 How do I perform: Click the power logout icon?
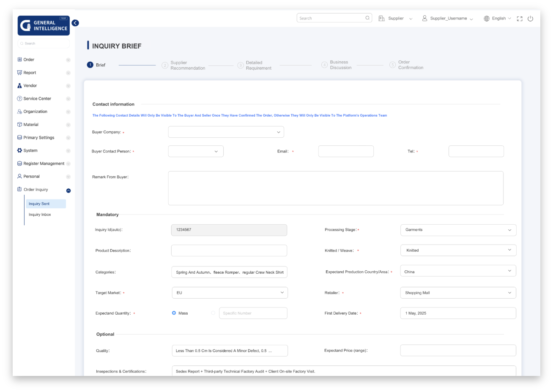(531, 19)
